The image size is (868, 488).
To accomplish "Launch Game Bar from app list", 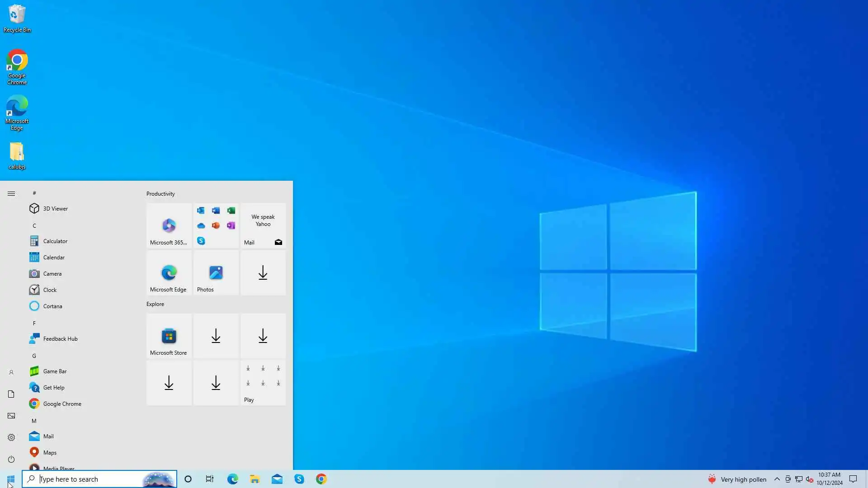I will point(55,371).
